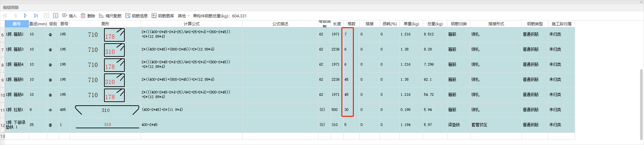This screenshot has width=644, height=145.
Task: Select row 11 cell 1跨.拉筋1
Action: pyautogui.click(x=17, y=110)
